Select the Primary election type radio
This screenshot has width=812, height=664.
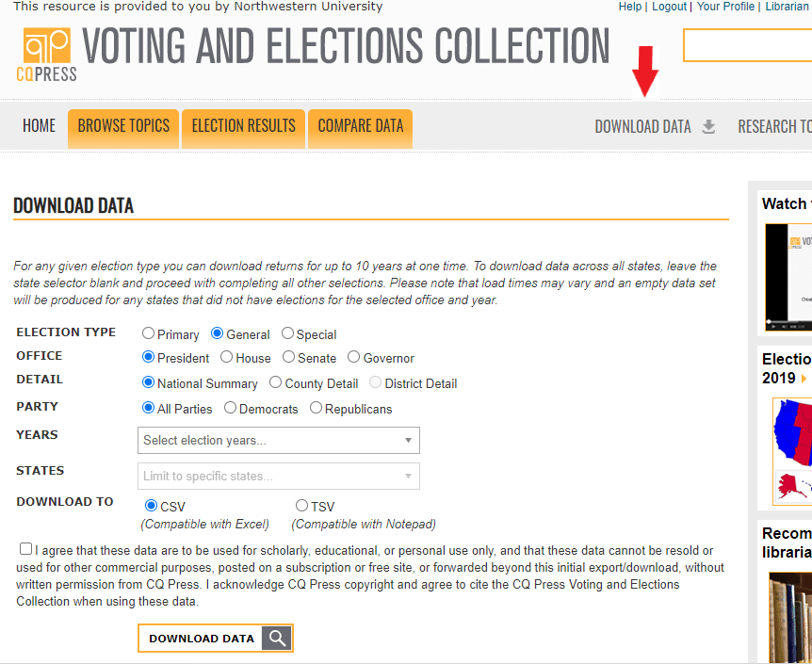pos(149,333)
